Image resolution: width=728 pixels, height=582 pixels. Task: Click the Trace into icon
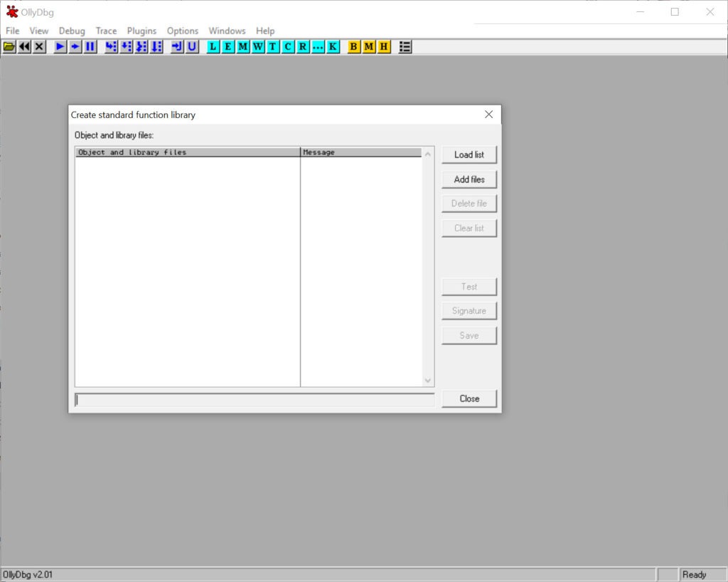click(x=141, y=46)
